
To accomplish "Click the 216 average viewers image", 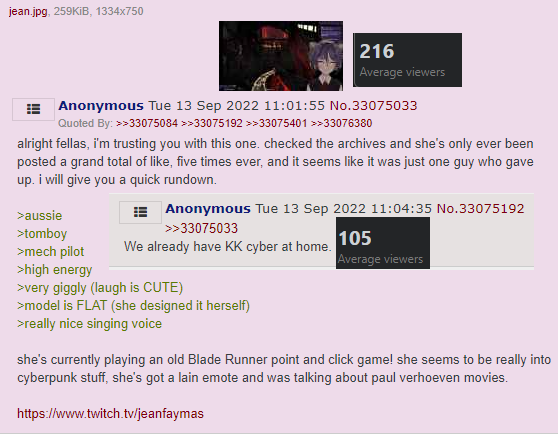I will [407, 60].
